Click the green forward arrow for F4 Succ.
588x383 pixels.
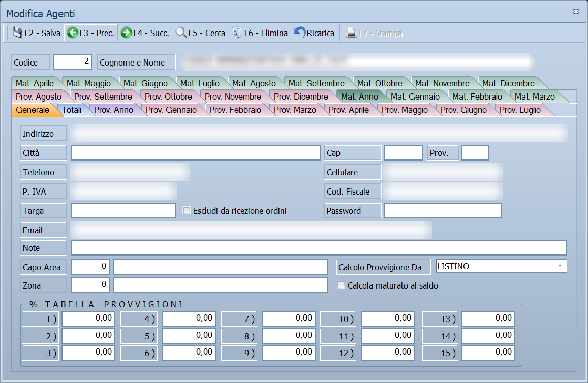127,33
